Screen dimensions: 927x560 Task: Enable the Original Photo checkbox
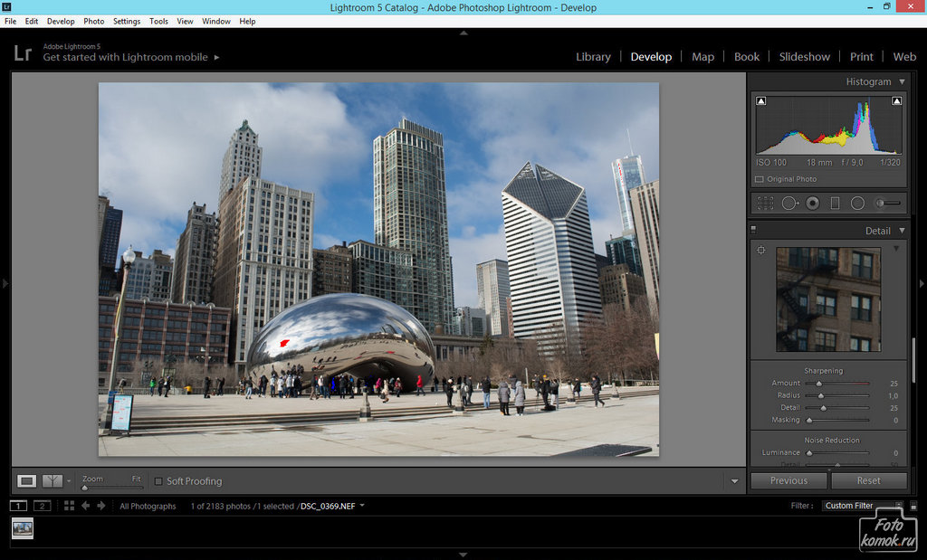pos(760,179)
